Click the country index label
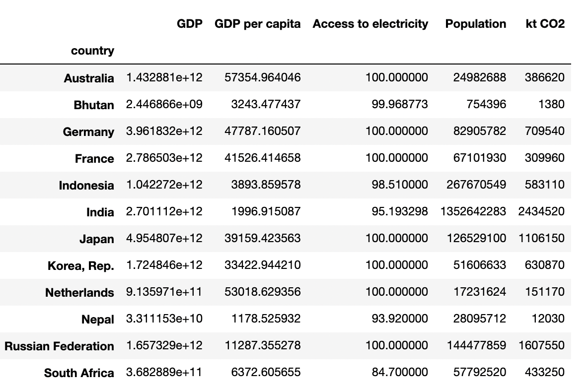 tap(92, 51)
